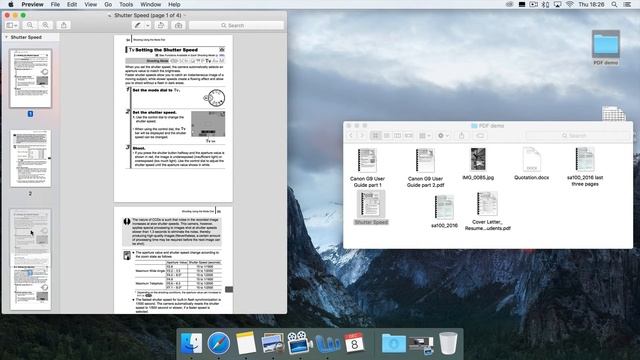Open the Go menu
Viewport: 640px width, 360px height.
108,4
